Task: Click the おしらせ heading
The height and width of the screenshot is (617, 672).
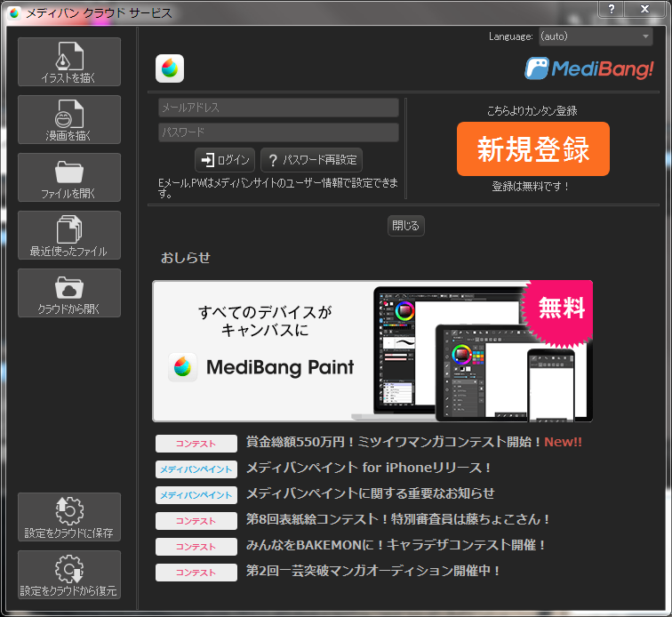Action: point(185,258)
